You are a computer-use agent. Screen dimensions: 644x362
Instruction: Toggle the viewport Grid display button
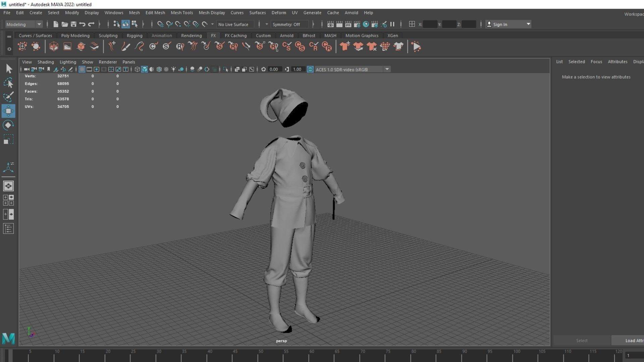pyautogui.click(x=82, y=69)
